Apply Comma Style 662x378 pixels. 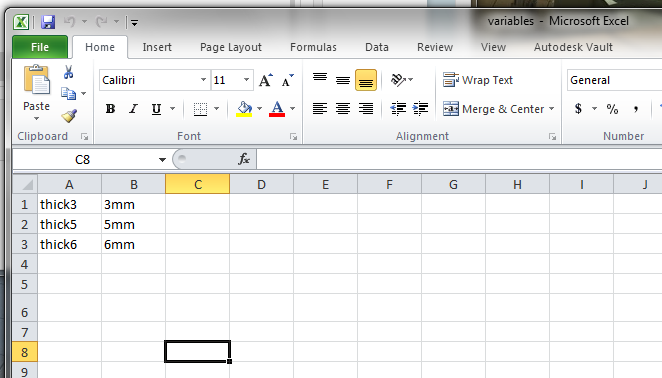click(x=635, y=109)
